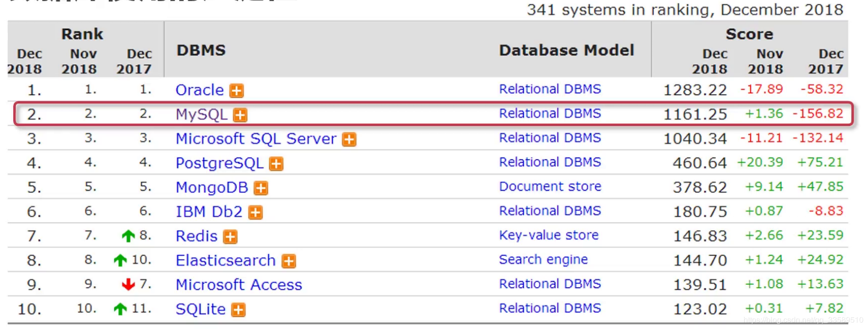Screen dimensions: 868x329
Task: Follow the Microsoft SQL Server link
Action: pyautogui.click(x=256, y=139)
